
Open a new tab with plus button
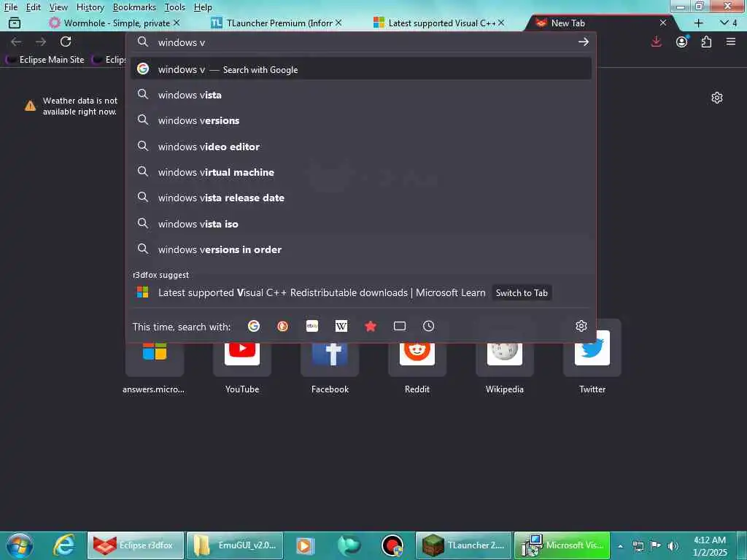(698, 23)
